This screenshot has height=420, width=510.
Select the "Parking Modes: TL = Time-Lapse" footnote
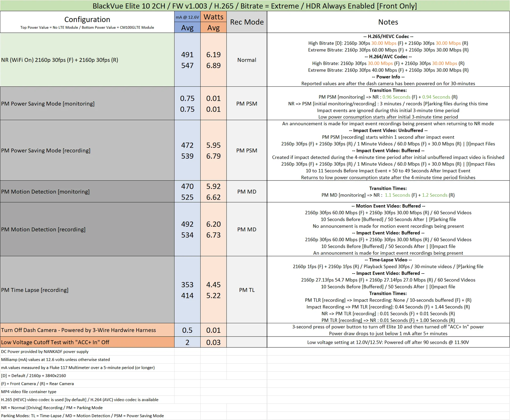tap(82, 416)
